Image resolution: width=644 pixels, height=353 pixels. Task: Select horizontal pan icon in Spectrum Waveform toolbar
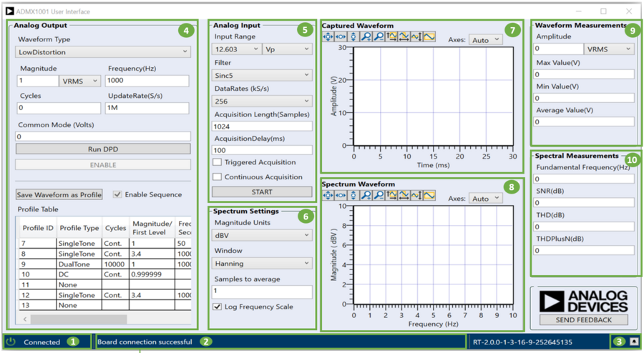tap(341, 195)
